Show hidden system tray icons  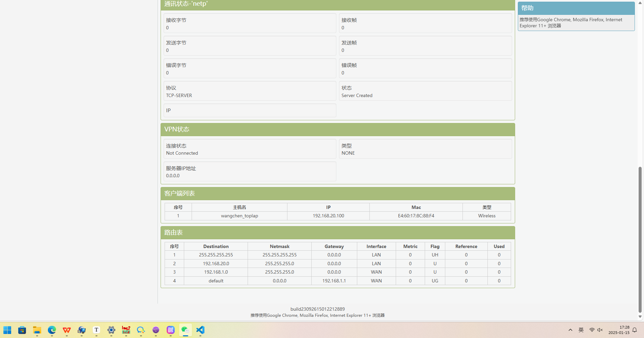[x=570, y=330]
